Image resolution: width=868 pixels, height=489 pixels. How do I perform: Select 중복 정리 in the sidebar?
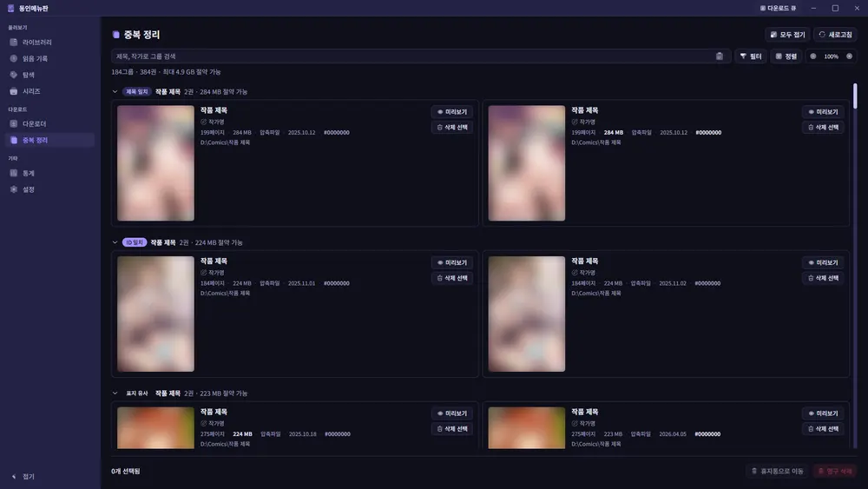[x=49, y=140]
